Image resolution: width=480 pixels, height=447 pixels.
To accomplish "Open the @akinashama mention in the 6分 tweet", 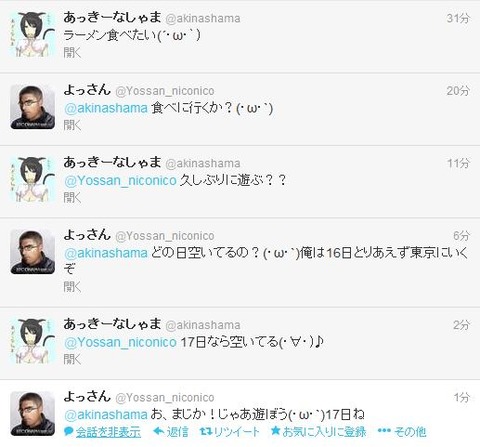I will [106, 253].
